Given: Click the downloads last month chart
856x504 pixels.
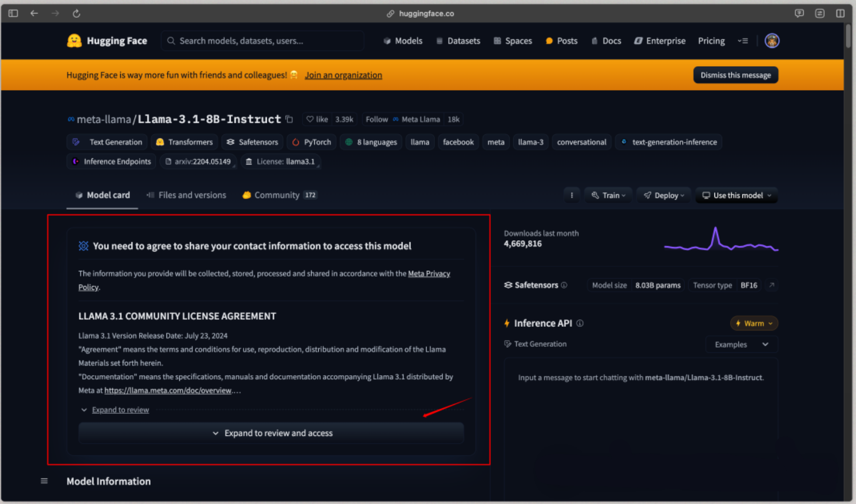Looking at the screenshot, I should pos(721,239).
